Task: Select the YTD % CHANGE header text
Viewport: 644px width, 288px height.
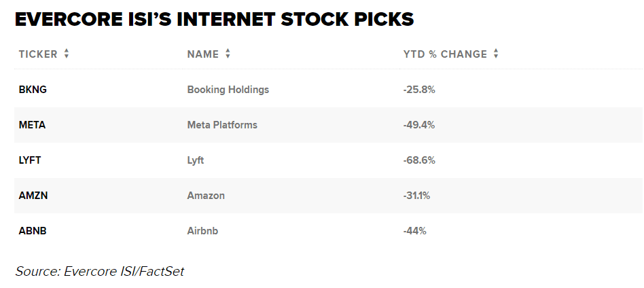Action: click(445, 54)
